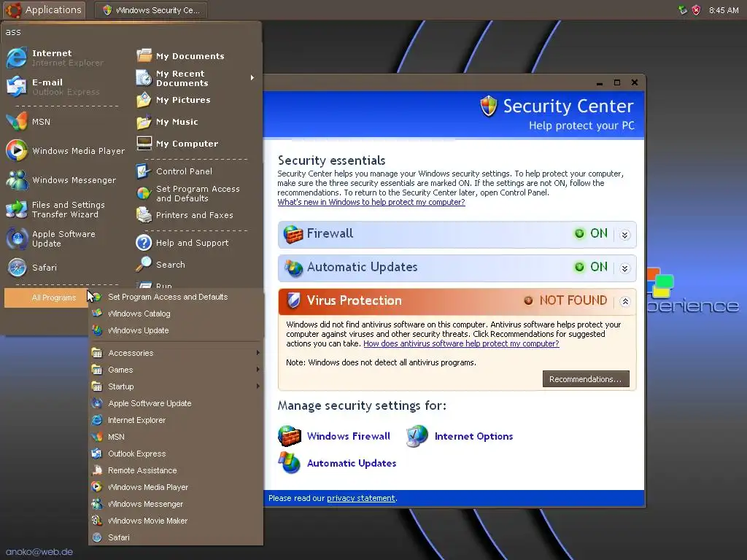Screen dimensions: 747x560
Task: Click the red security shield tray icon
Action: pos(696,10)
